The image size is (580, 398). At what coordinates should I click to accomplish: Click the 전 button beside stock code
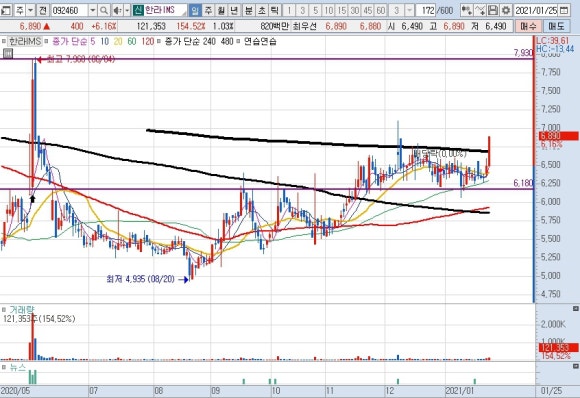coord(43,10)
